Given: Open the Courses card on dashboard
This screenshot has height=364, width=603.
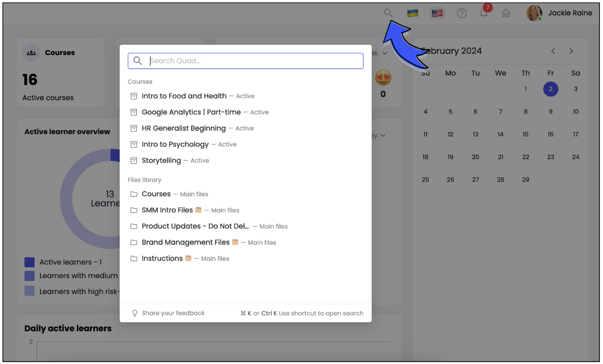Looking at the screenshot, I should [x=60, y=73].
